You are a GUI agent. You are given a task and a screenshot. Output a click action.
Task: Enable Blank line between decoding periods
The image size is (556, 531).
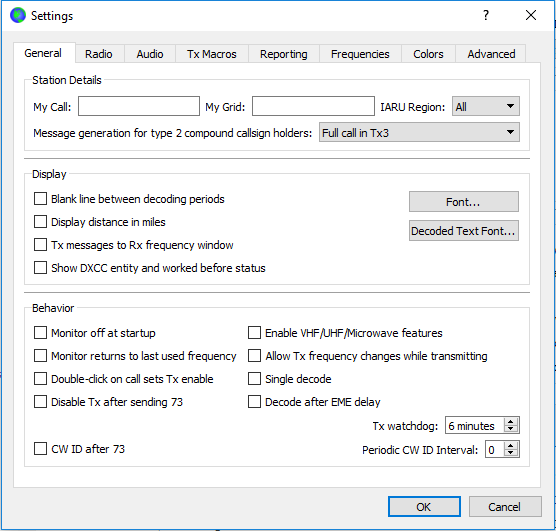[40, 199]
